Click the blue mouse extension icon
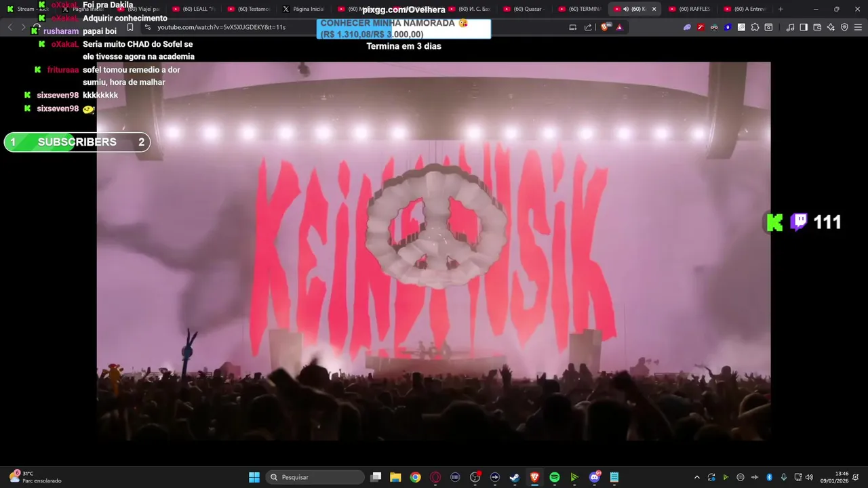The width and height of the screenshot is (868, 488). tap(728, 27)
